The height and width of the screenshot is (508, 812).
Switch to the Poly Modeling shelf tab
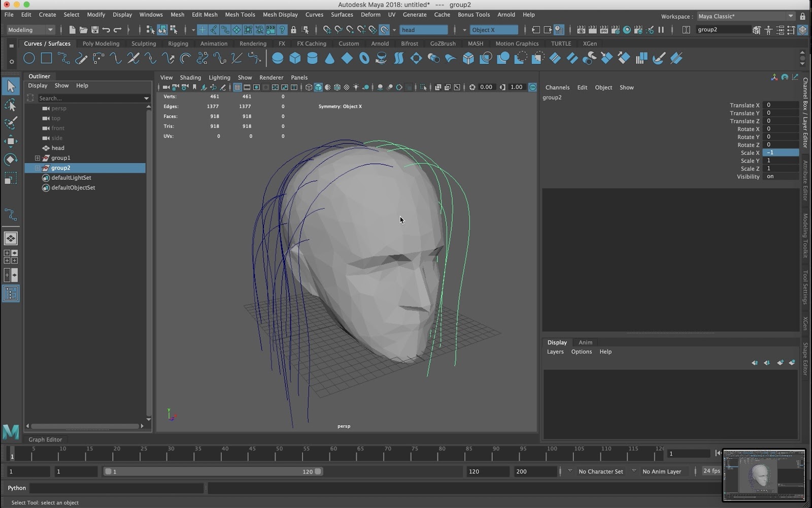point(101,44)
